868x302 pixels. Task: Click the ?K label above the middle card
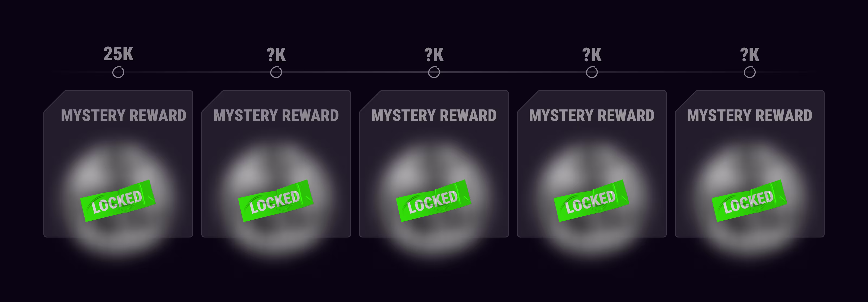point(434,54)
